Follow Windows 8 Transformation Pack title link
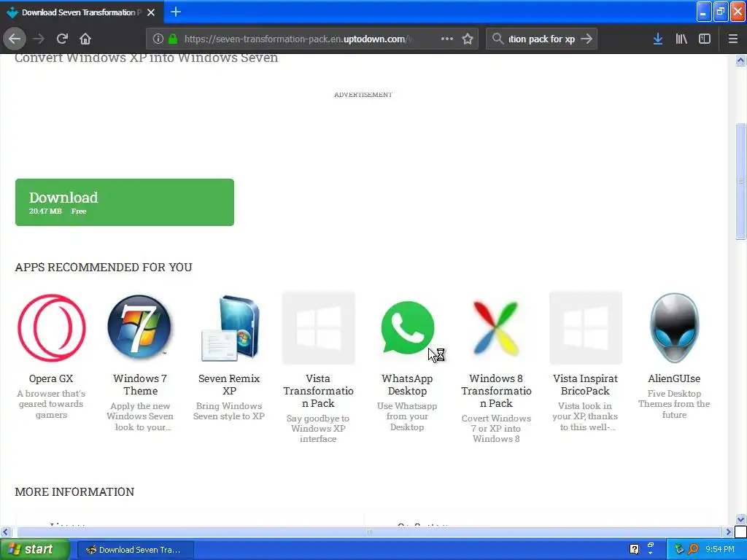 496,391
